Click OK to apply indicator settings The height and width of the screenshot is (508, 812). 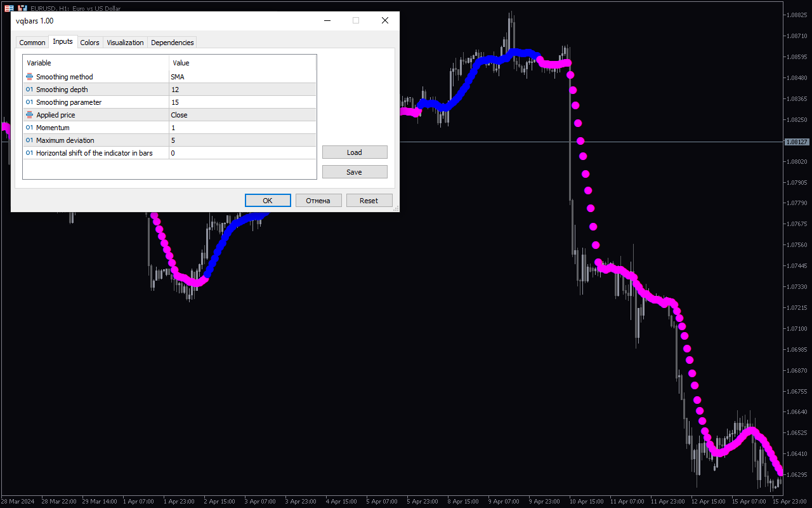[268, 201]
